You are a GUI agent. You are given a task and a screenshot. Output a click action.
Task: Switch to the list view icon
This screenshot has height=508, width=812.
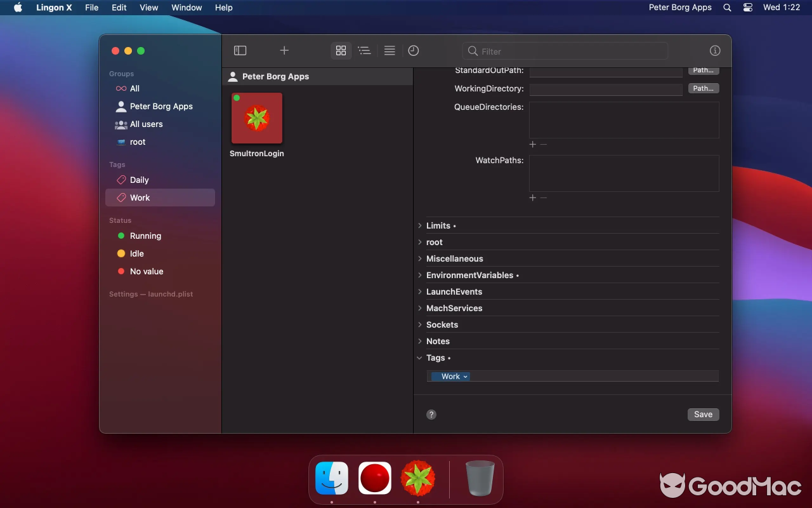click(365, 50)
